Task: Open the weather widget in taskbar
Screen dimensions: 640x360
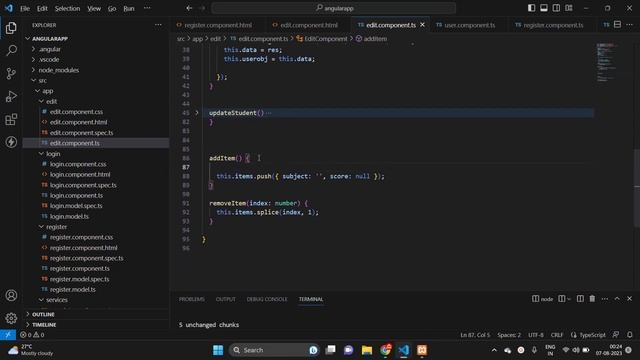Action: click(x=31, y=350)
